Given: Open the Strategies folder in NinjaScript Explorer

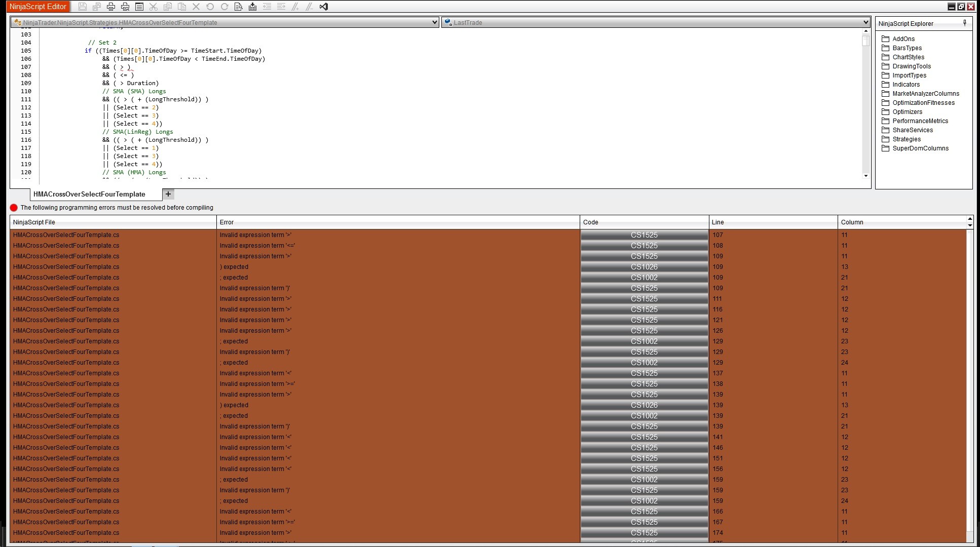Looking at the screenshot, I should (x=906, y=139).
